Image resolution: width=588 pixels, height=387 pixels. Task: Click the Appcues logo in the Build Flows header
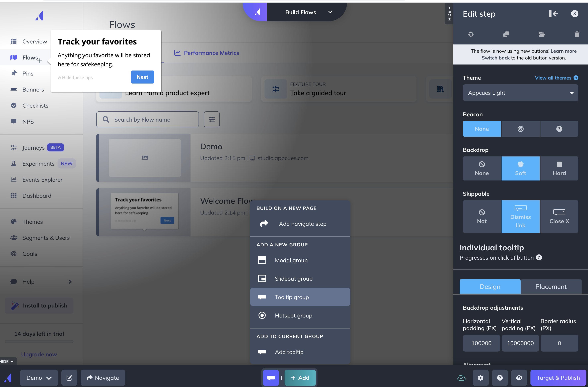tap(258, 12)
